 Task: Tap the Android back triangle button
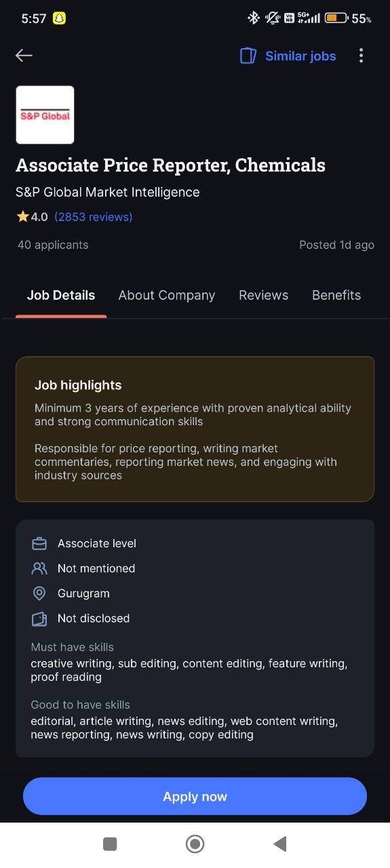click(x=279, y=844)
